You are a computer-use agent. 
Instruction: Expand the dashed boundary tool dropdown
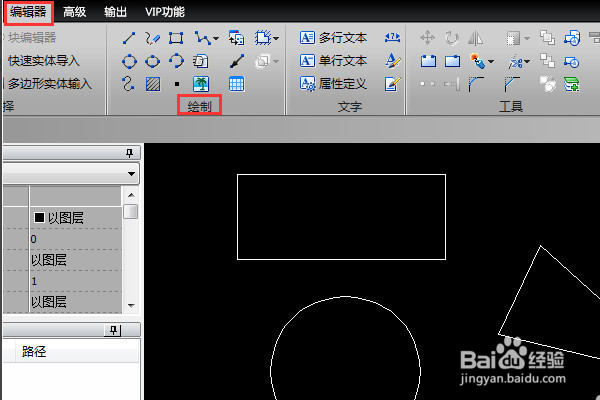276,38
